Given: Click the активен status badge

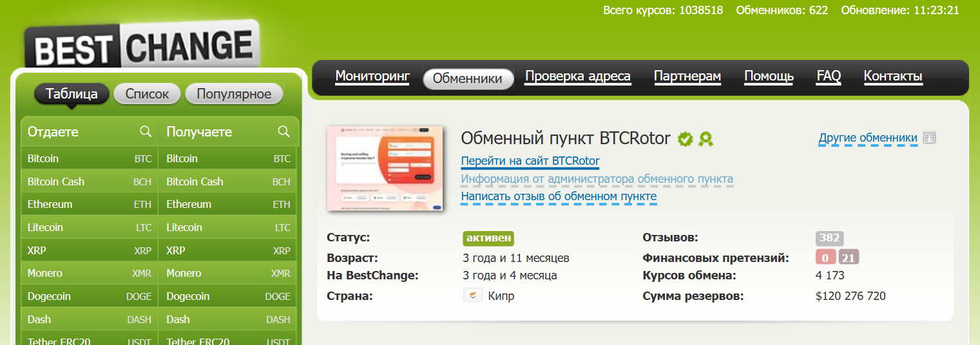Looking at the screenshot, I should click(488, 238).
